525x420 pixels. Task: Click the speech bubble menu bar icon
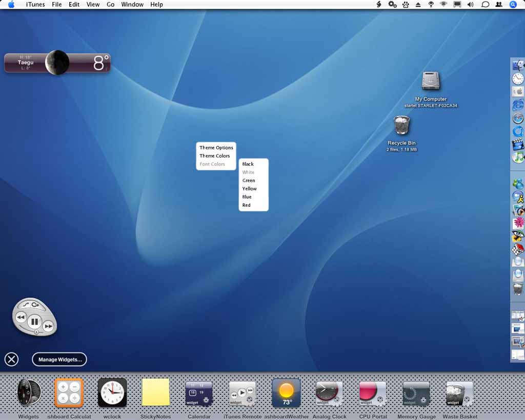(485, 4)
